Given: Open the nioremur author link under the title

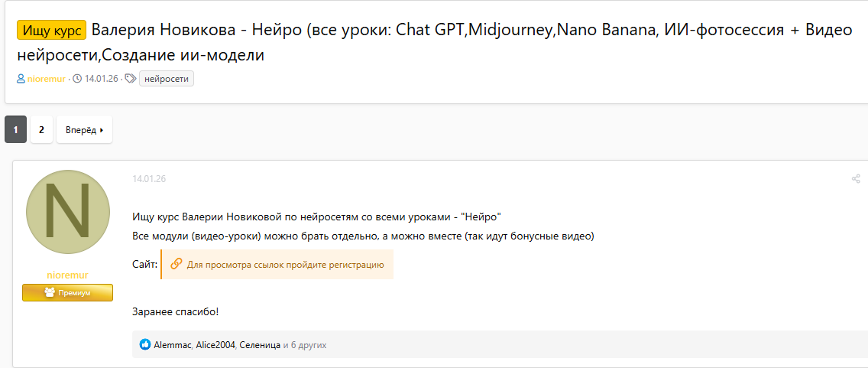Looking at the screenshot, I should click(x=46, y=79).
